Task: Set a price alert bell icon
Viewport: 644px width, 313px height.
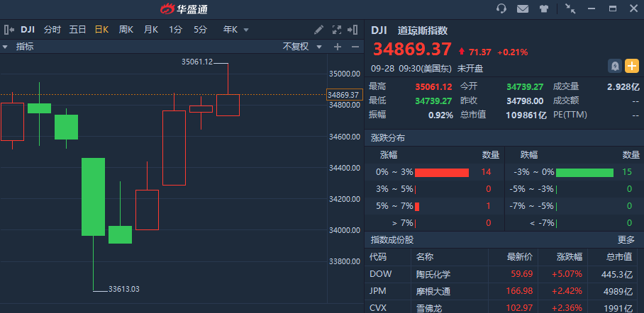Action: 615,66
